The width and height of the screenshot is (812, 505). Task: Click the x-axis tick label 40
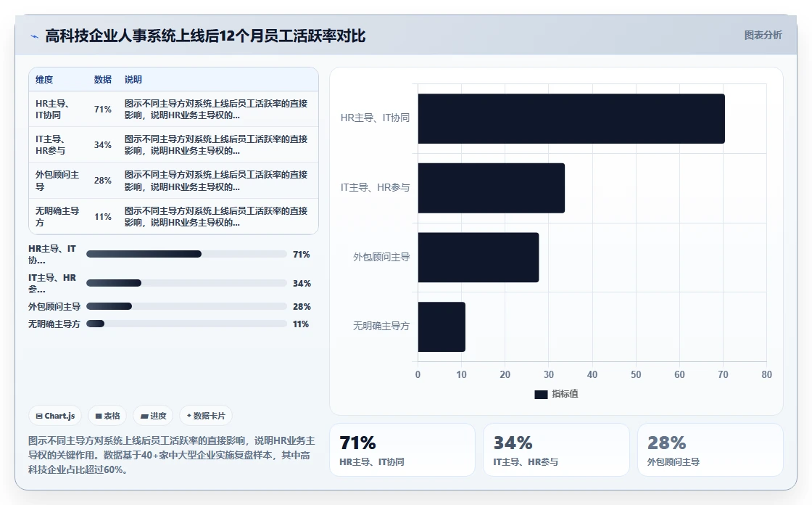point(592,374)
